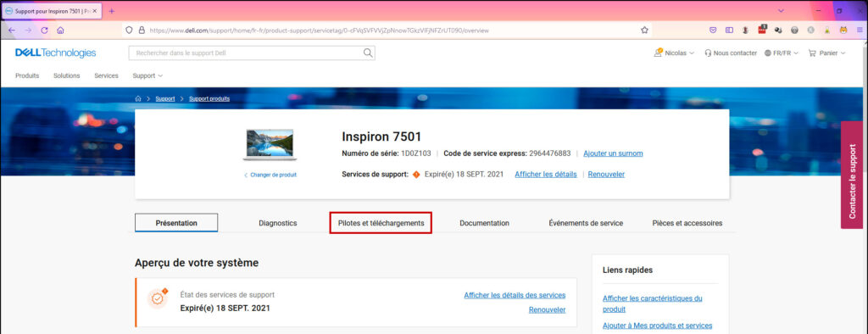Open the Solutions menu
The image size is (868, 334).
coord(66,76)
